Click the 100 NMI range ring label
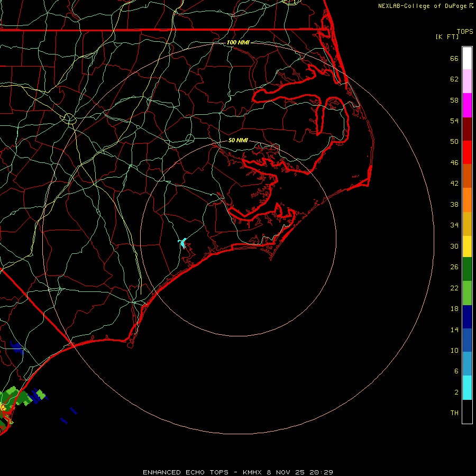This screenshot has width=476, height=476. (x=238, y=42)
